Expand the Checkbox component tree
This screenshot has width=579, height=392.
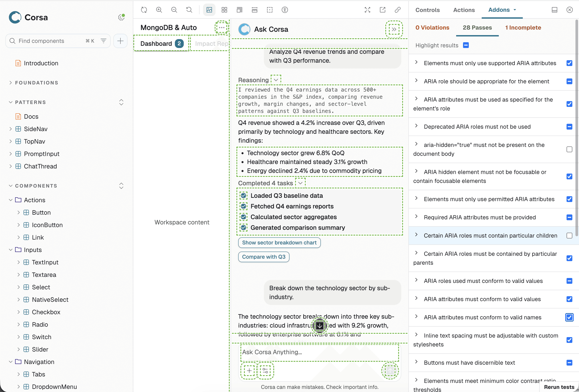click(x=18, y=312)
